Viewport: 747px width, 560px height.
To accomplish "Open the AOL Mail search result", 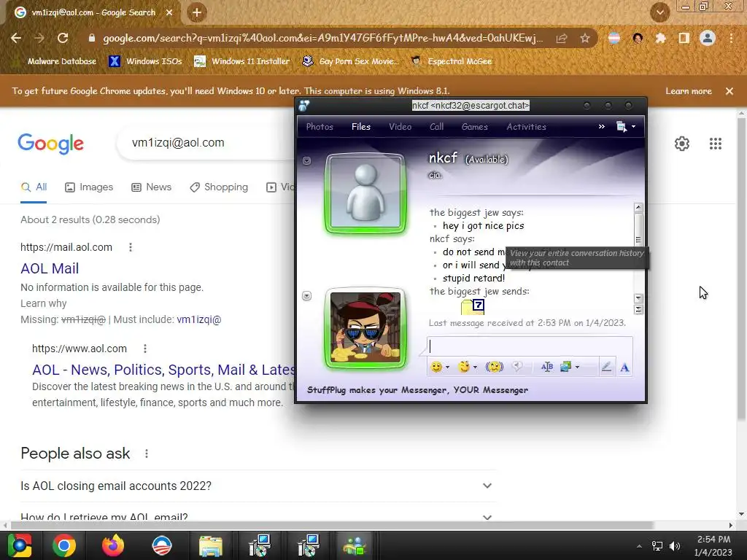I will click(x=50, y=268).
